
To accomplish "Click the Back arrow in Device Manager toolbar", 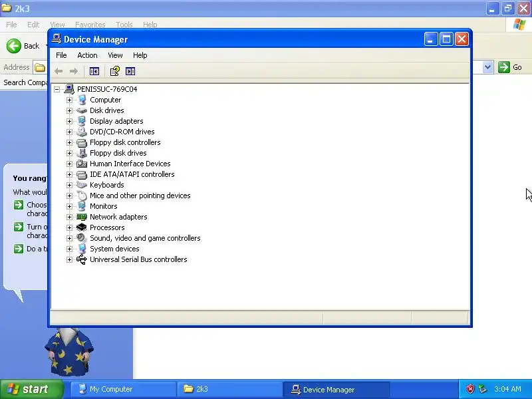I will point(59,71).
